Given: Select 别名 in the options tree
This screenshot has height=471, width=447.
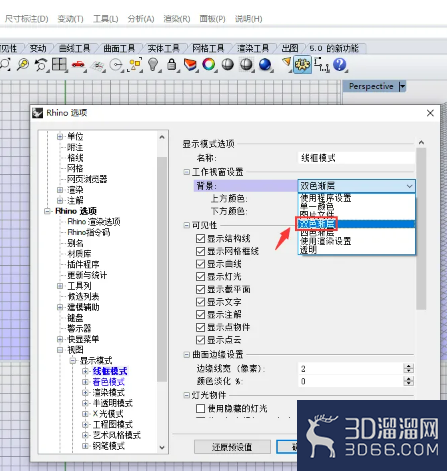Looking at the screenshot, I should coord(75,243).
